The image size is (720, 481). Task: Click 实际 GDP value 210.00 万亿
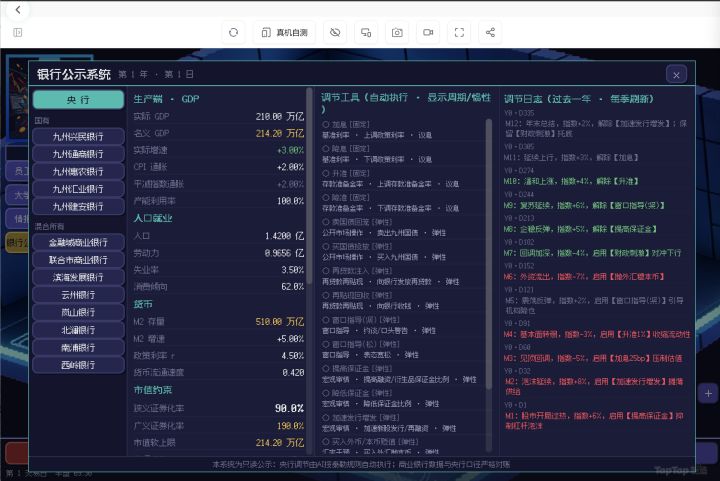click(x=280, y=117)
